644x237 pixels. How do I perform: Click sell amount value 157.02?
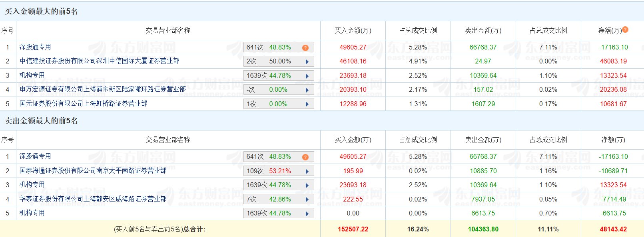pos(483,90)
